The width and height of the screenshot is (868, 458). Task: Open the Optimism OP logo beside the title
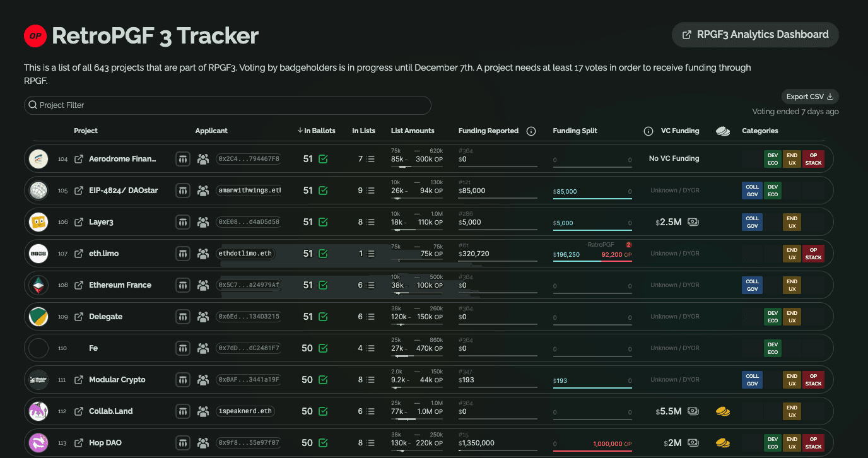pos(35,36)
